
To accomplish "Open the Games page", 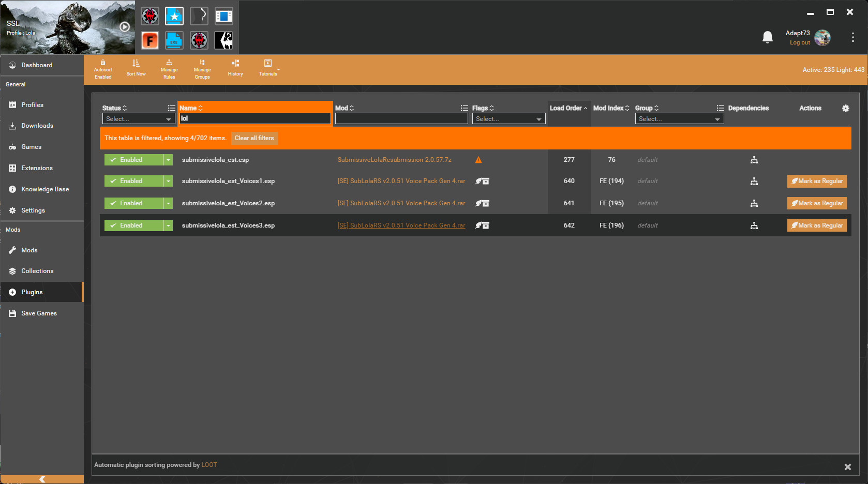I will [42, 147].
